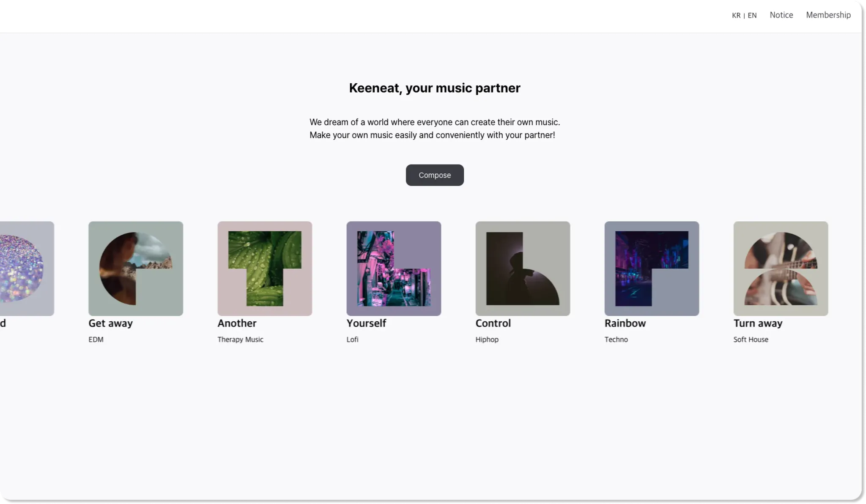Screen dimensions: 866x504
Task: Click the guitar Turn away cover
Action: (x=781, y=268)
